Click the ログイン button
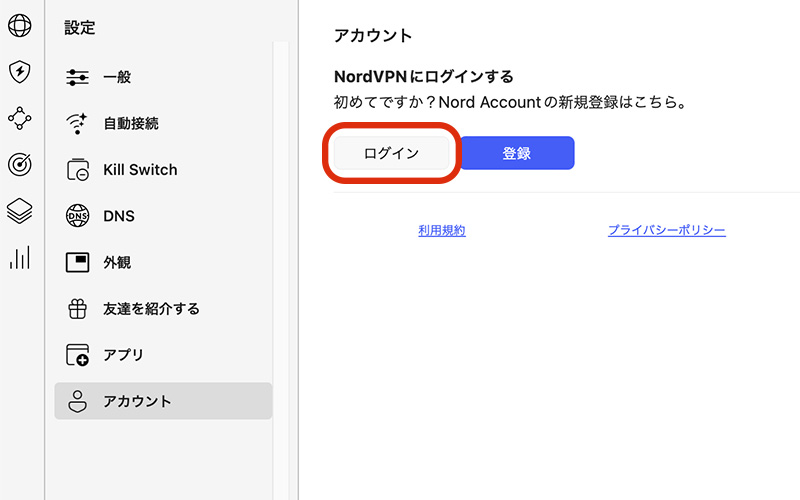 tap(391, 153)
